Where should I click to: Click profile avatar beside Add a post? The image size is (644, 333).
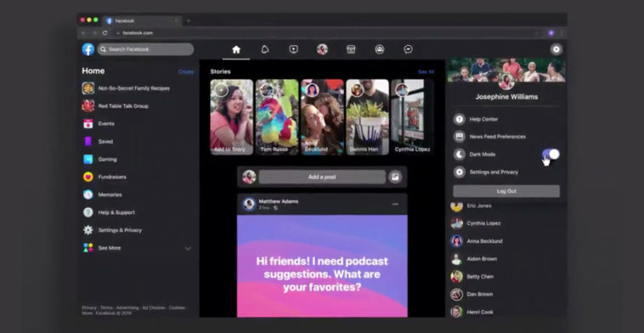pos(249,177)
